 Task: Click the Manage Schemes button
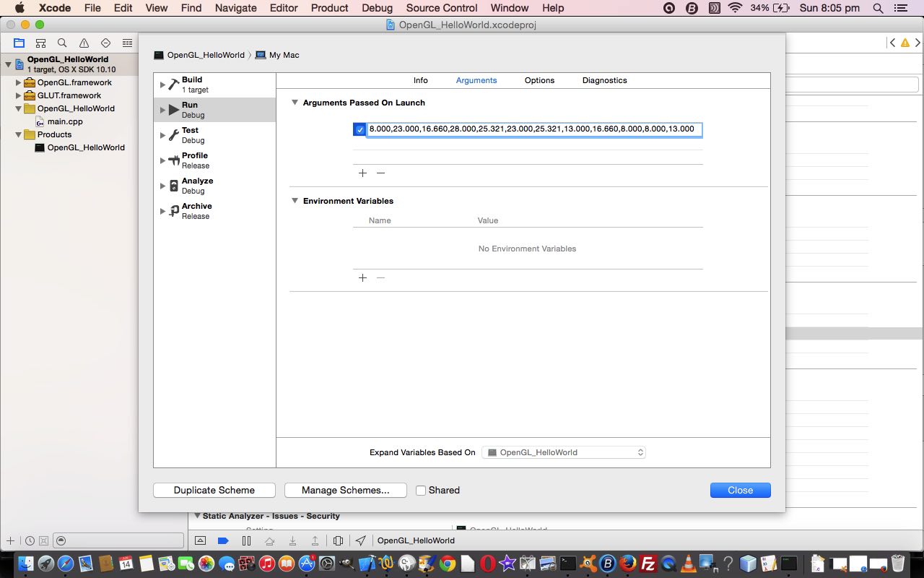[x=346, y=490]
